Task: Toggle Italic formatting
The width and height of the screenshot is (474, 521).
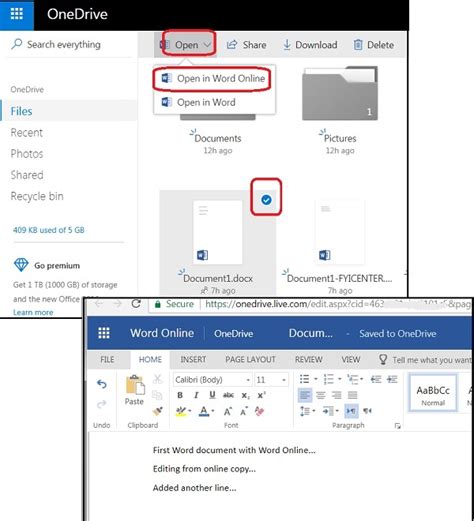Action: [196, 395]
